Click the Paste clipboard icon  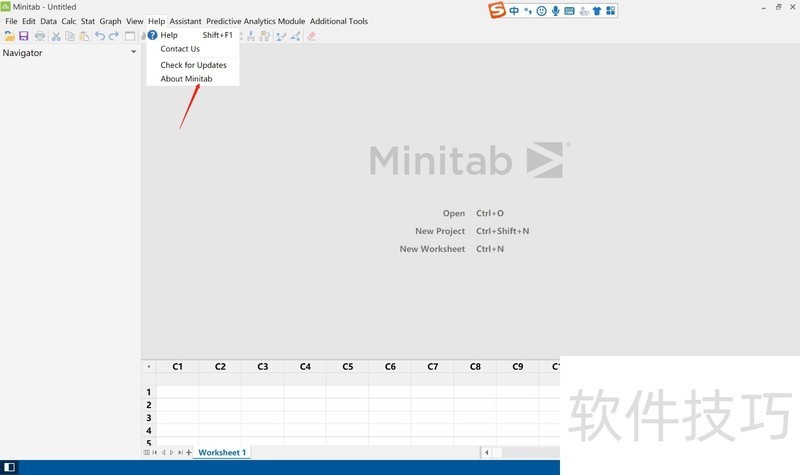(x=84, y=36)
